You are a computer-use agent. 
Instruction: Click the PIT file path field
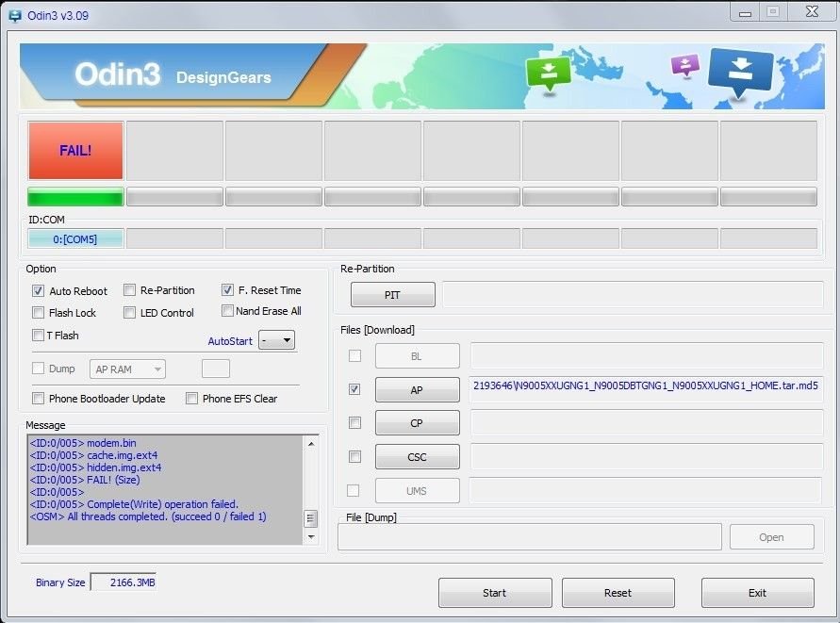click(634, 295)
